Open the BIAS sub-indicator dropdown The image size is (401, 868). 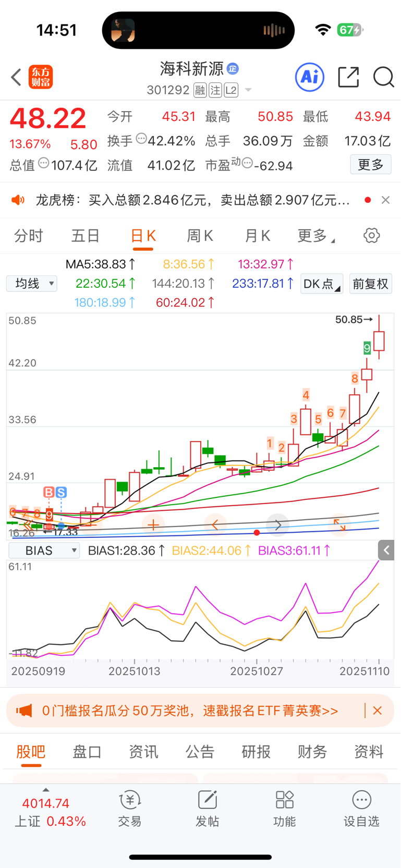tap(44, 551)
